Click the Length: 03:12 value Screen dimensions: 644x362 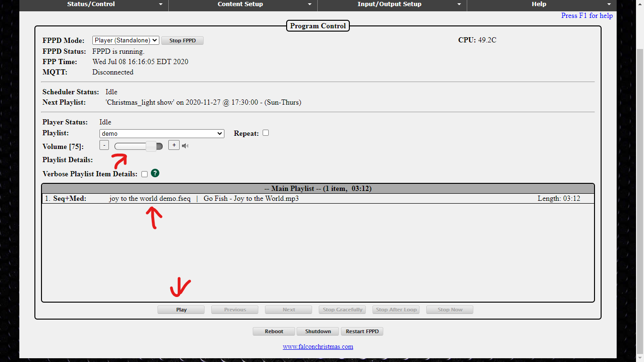point(559,198)
